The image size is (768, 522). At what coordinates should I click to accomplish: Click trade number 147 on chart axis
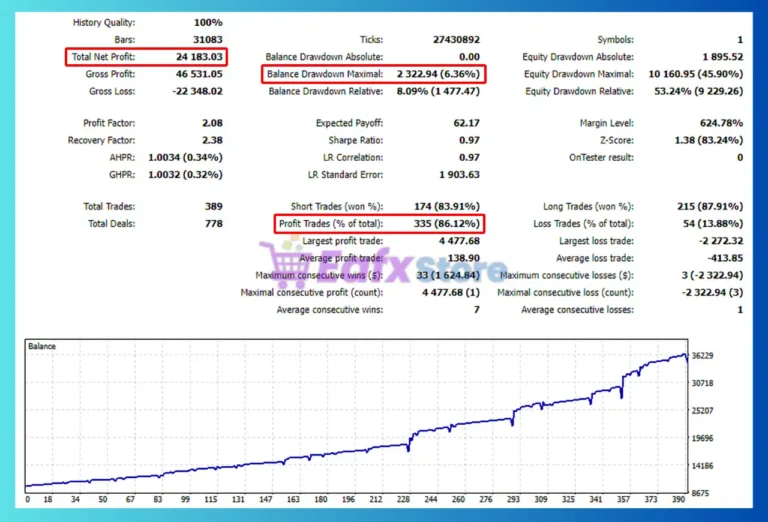[x=265, y=499]
